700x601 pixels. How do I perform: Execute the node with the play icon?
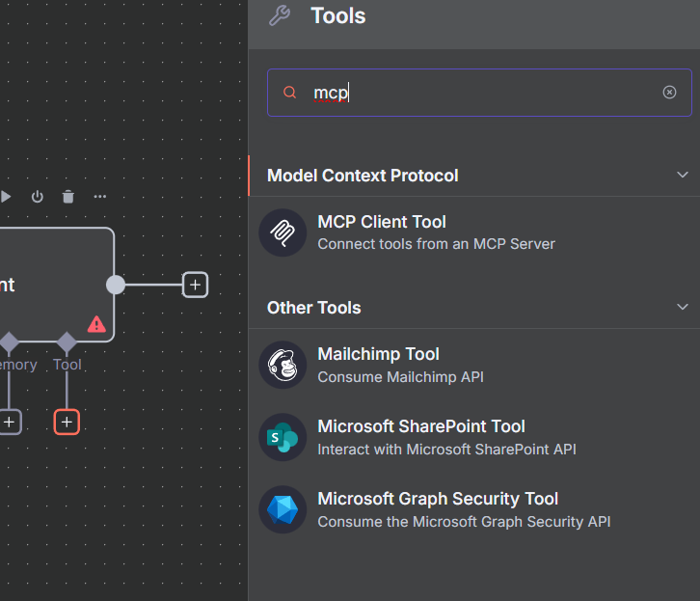pos(6,197)
